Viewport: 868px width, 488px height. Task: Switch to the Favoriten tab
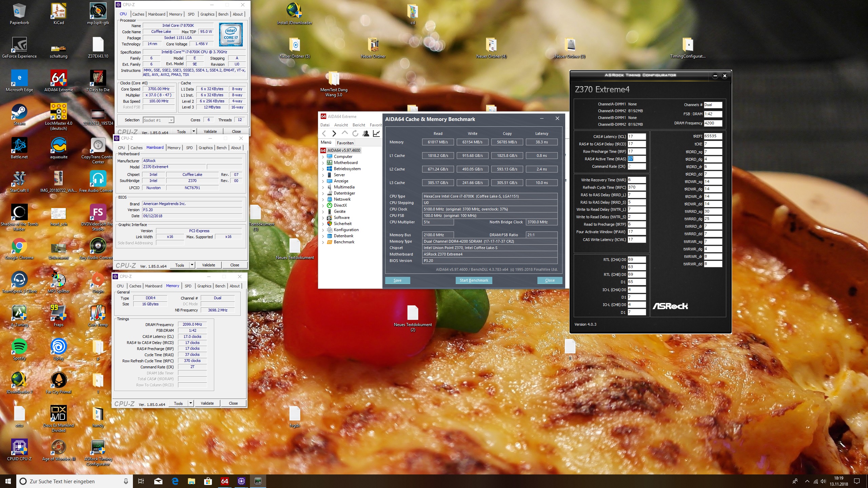(345, 143)
